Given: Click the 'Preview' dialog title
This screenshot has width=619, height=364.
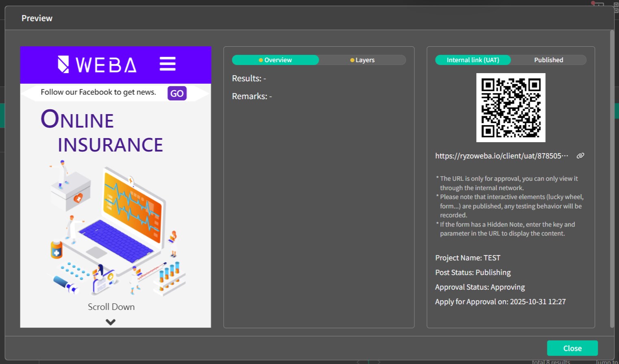Looking at the screenshot, I should tap(37, 18).
